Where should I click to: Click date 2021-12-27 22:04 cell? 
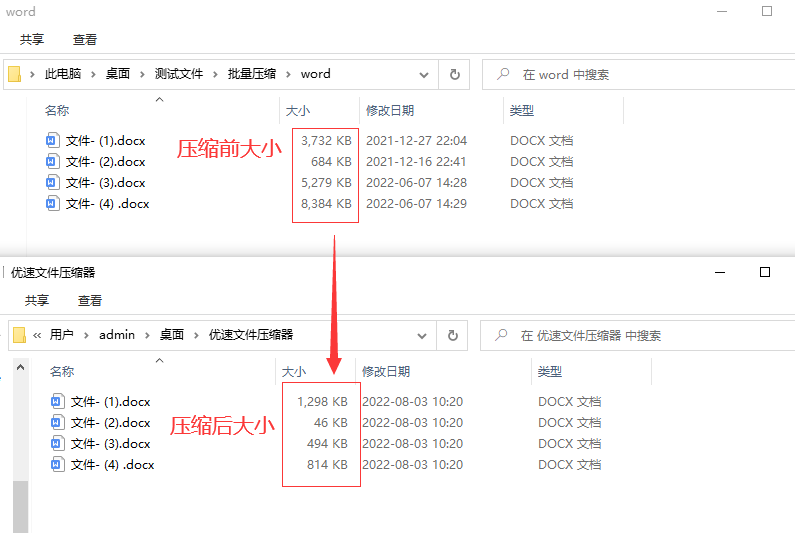[416, 140]
